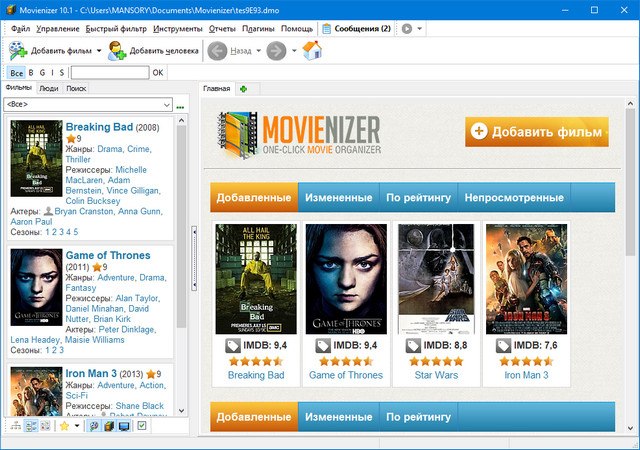Switch to the Люди tab

(48, 88)
